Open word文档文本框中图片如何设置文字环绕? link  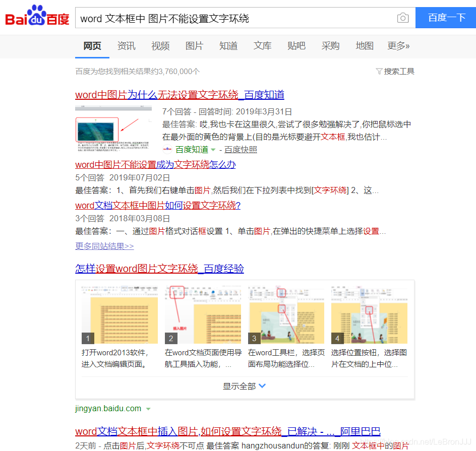click(158, 205)
